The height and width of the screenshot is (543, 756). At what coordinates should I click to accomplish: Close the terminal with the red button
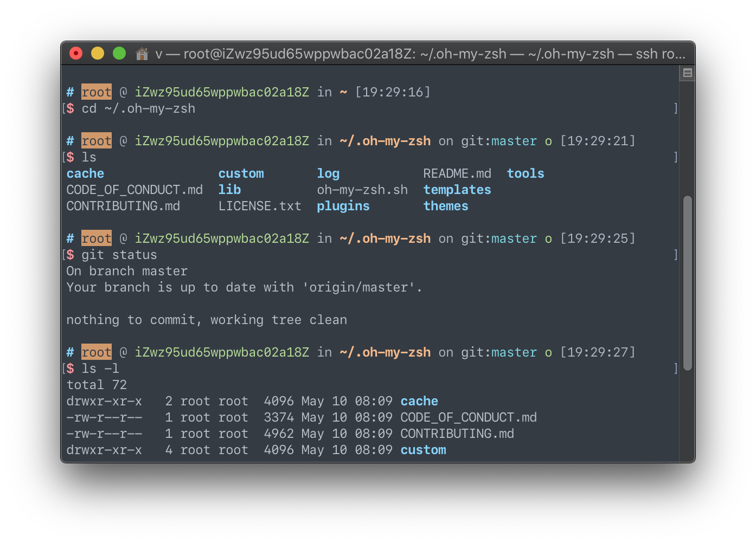pos(76,53)
